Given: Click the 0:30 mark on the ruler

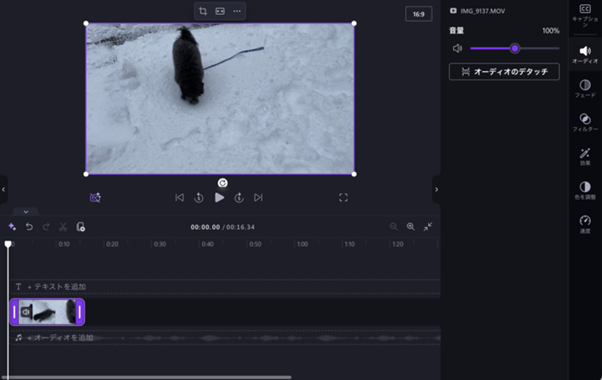Looking at the screenshot, I should [160, 244].
